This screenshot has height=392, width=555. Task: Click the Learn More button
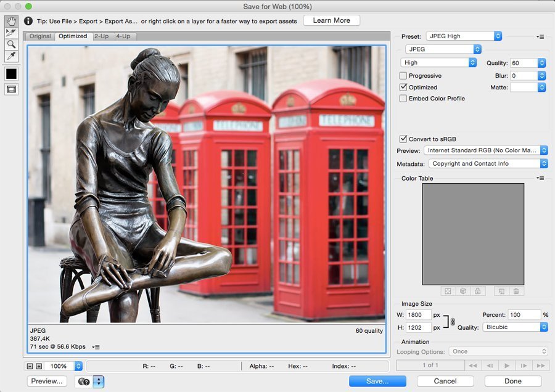coord(331,20)
